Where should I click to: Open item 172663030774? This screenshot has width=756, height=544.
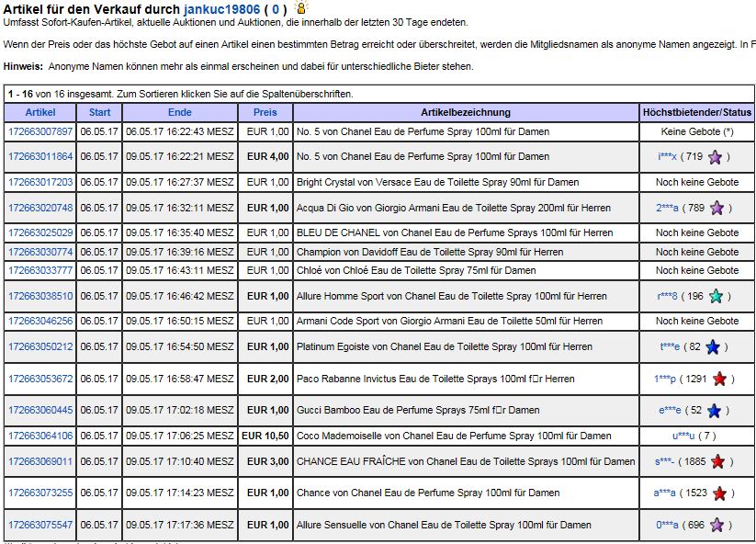click(x=40, y=252)
